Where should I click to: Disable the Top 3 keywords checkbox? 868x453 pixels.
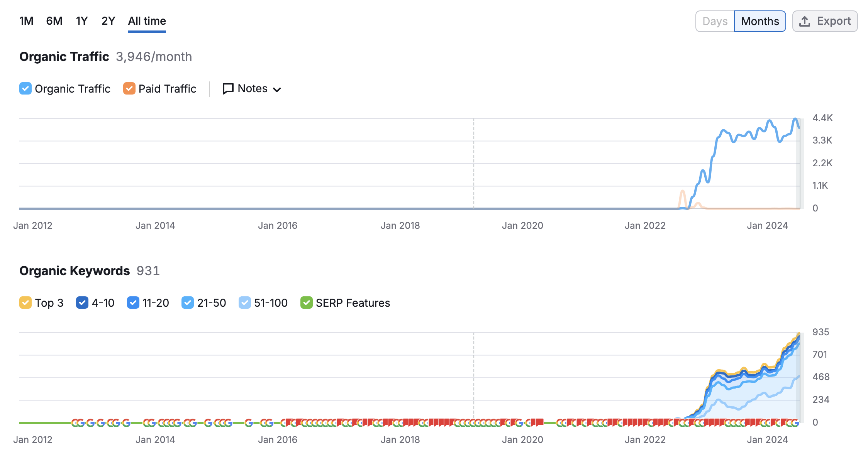coord(25,303)
